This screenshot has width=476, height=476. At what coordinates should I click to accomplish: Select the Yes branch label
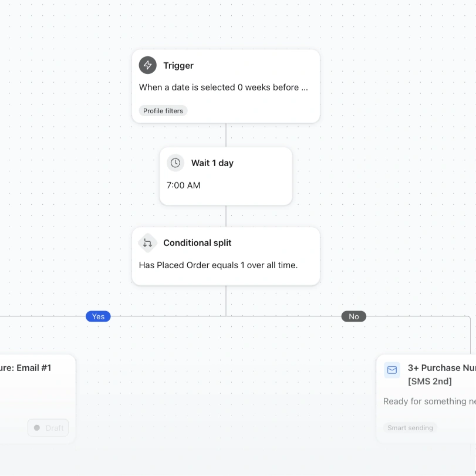(98, 316)
